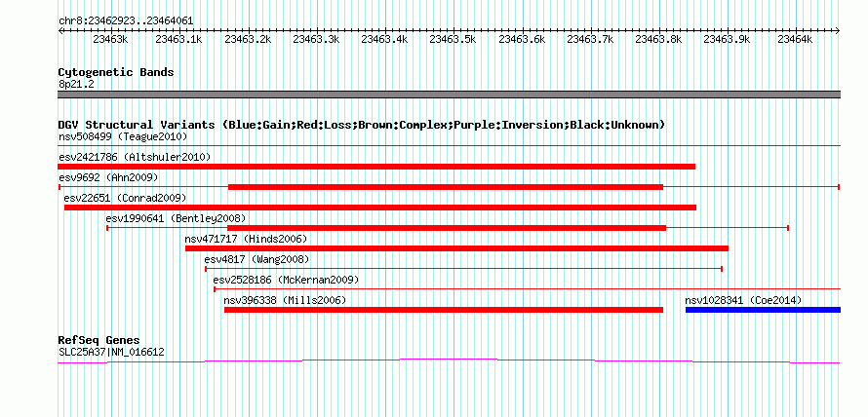Click the esv9692 (Ahn2009) label
The width and height of the screenshot is (868, 417).
108,177
